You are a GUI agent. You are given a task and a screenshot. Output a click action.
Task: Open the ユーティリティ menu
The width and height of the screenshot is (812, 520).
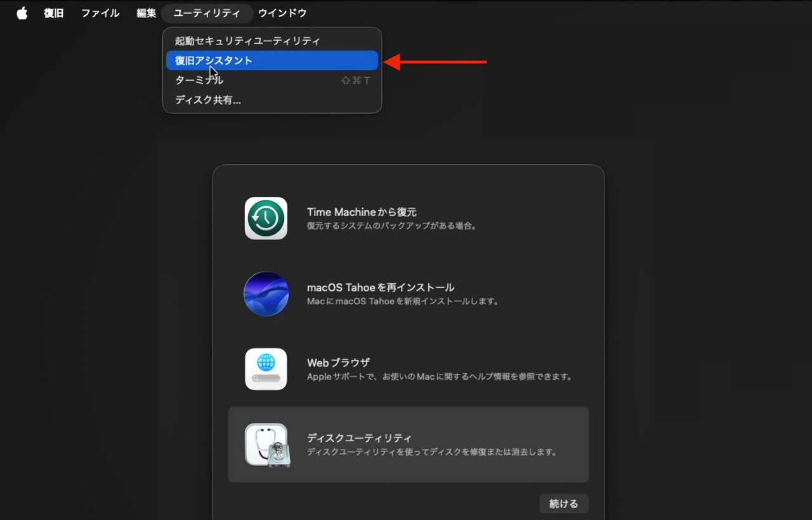(x=207, y=13)
